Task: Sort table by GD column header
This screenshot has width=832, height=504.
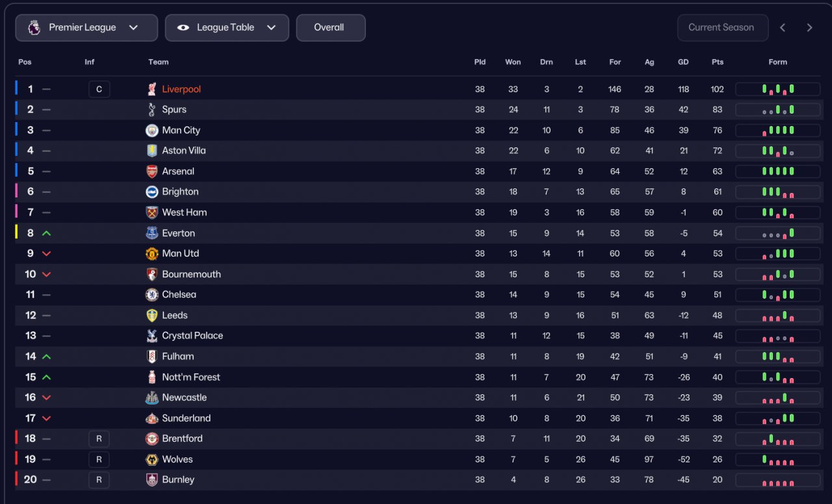Action: coord(683,62)
